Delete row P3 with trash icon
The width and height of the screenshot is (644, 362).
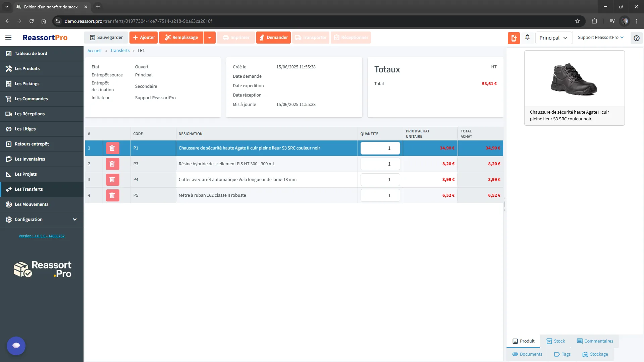click(x=112, y=164)
